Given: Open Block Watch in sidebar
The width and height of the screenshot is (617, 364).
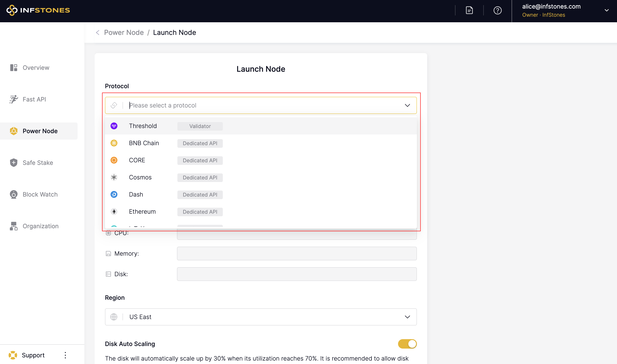Looking at the screenshot, I should (x=40, y=194).
